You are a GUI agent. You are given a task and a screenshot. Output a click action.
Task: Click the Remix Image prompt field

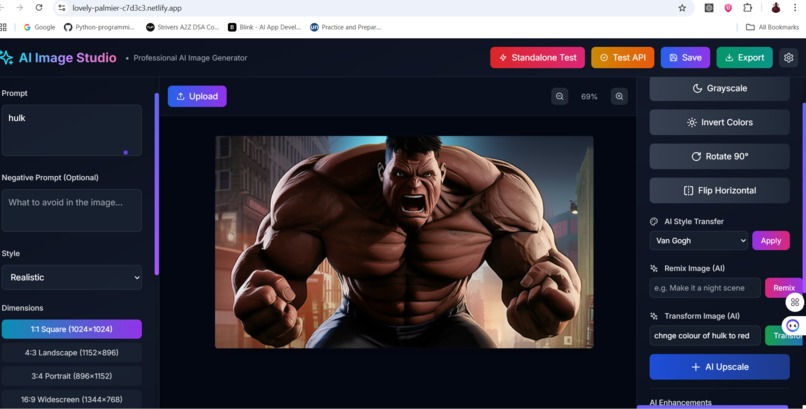click(705, 288)
